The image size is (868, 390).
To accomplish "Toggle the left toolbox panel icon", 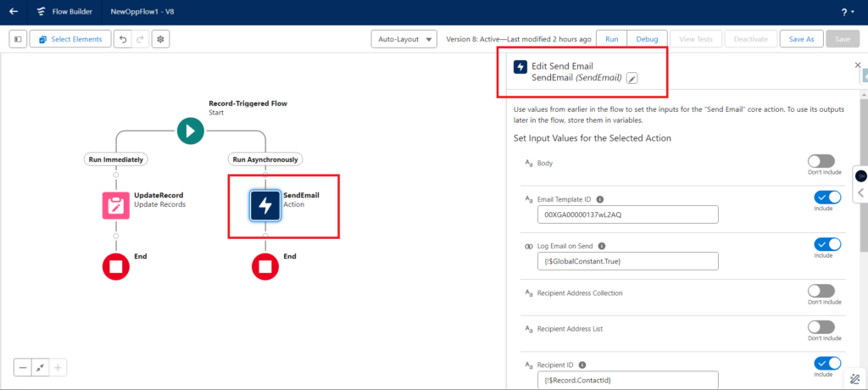I will coord(18,39).
